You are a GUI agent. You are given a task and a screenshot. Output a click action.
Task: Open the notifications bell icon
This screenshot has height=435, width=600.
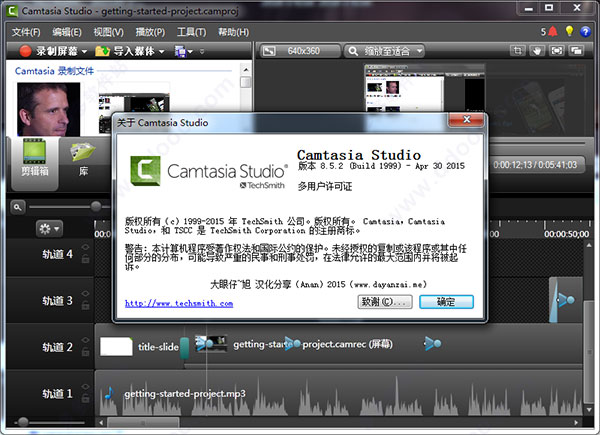pyautogui.click(x=553, y=31)
